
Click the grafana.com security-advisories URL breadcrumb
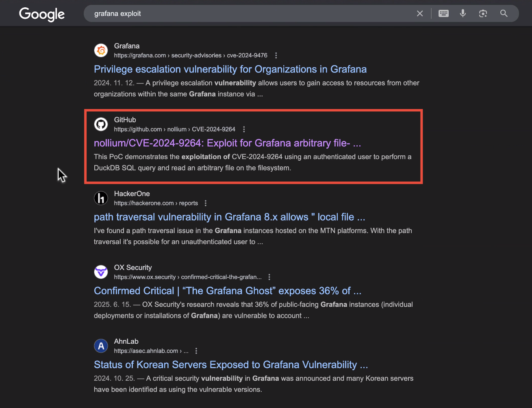(191, 55)
